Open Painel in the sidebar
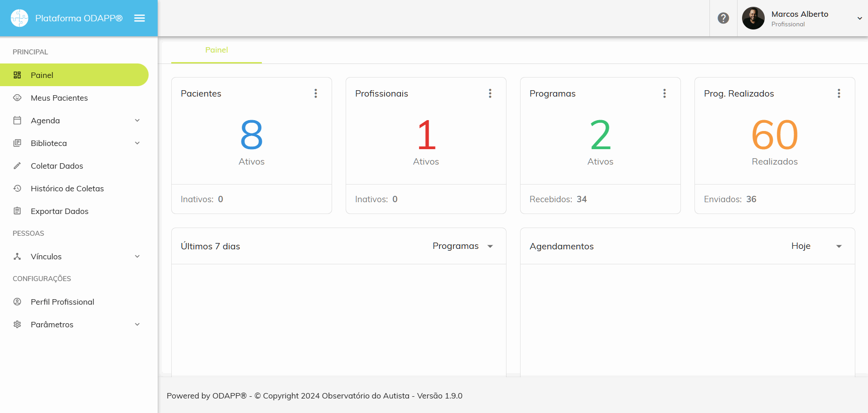The height and width of the screenshot is (413, 868). [x=74, y=75]
